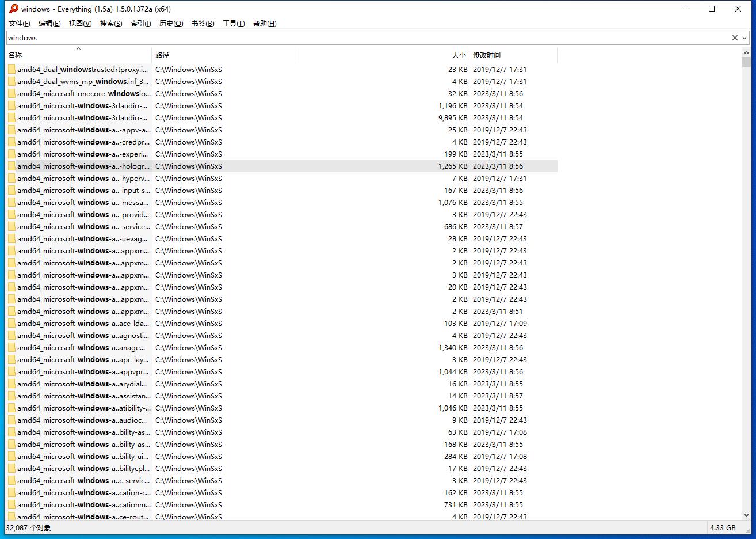Select the atibility- folder name
This screenshot has width=756, height=539.
[84, 408]
